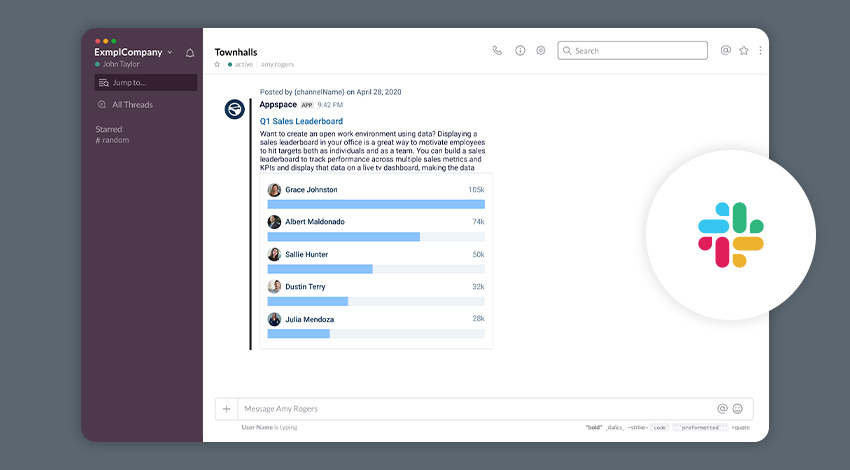Show channel details info icon

tap(520, 50)
